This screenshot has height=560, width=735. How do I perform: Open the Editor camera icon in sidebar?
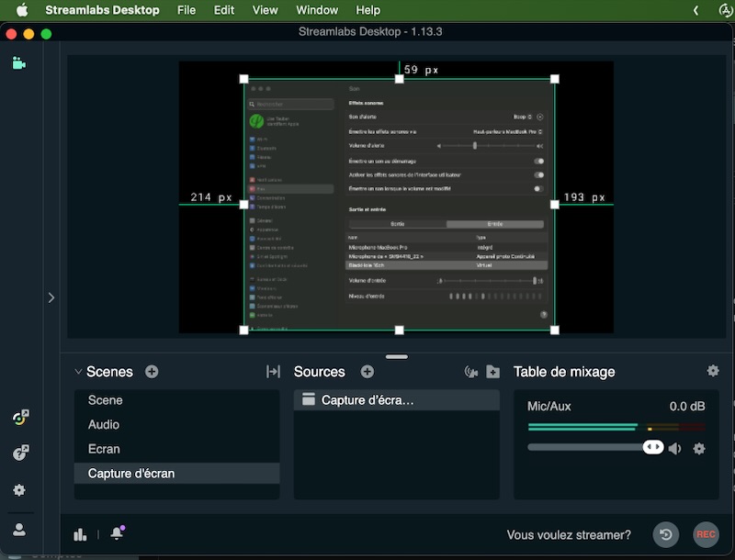pos(18,63)
